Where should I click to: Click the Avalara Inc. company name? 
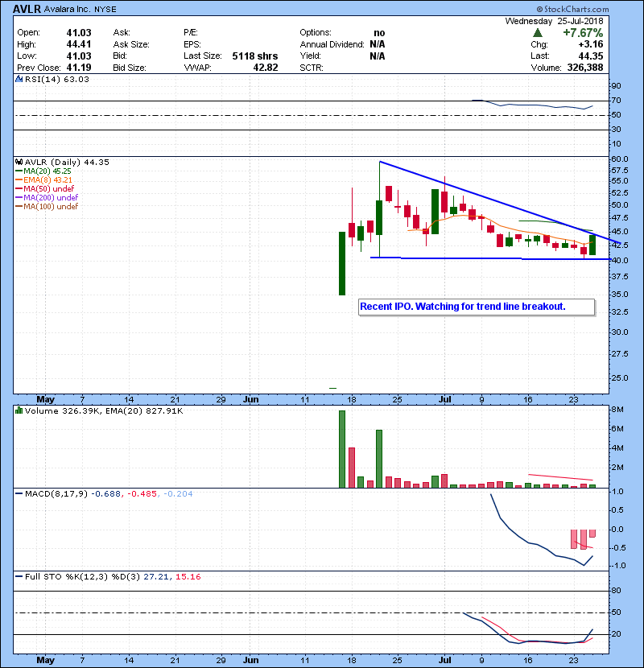pyautogui.click(x=68, y=9)
